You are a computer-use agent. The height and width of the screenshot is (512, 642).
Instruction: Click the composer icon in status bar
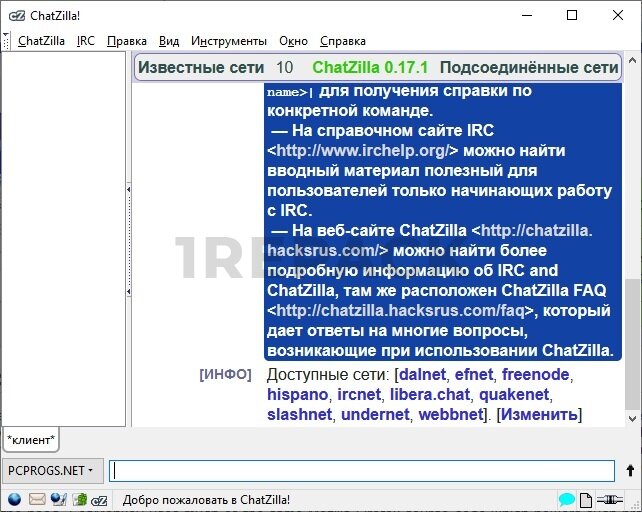(59, 499)
